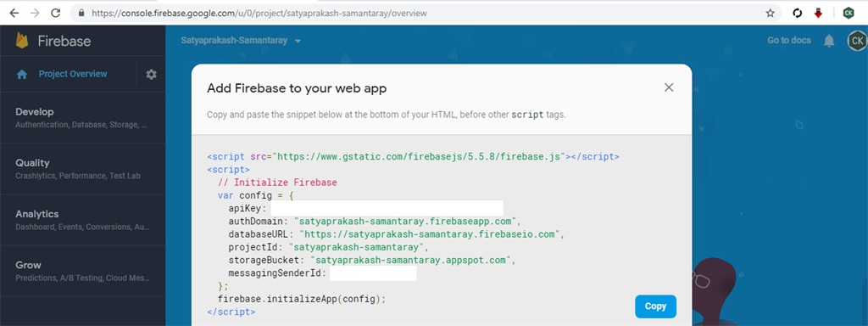View site info via the padlock icon
The width and height of the screenshot is (868, 326).
pyautogui.click(x=81, y=13)
